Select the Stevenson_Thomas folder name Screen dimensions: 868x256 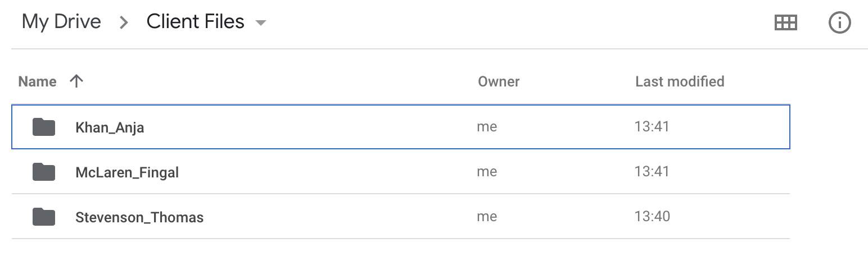(139, 217)
